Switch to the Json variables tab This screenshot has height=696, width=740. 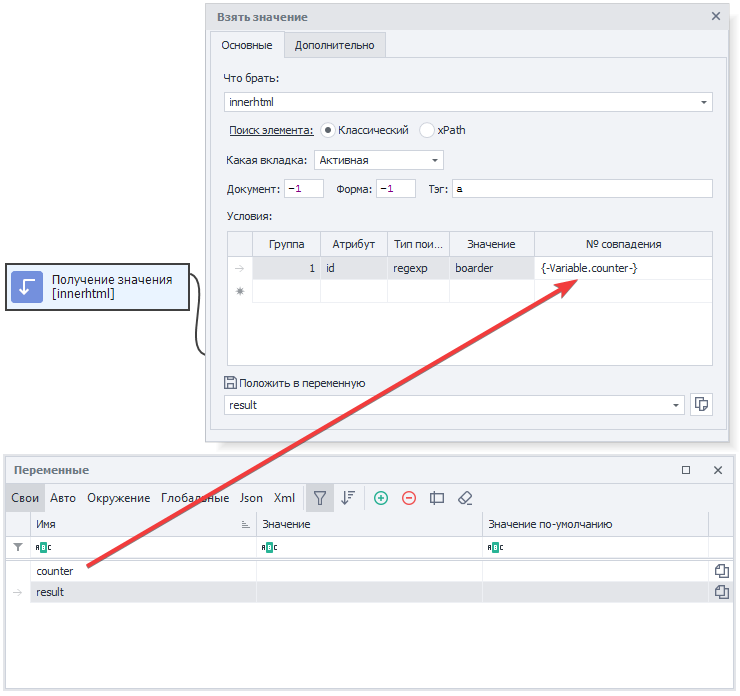[x=251, y=498]
